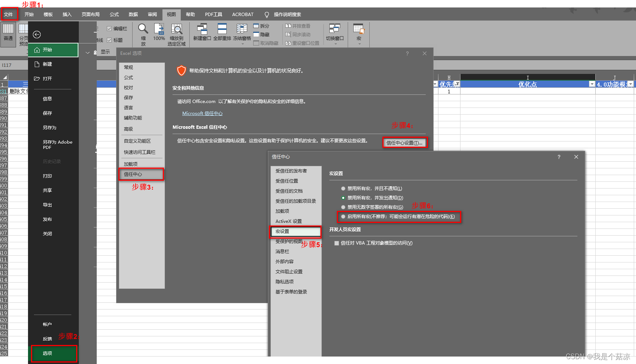The height and width of the screenshot is (364, 636).
Task: Open the Microsoft Trust Center link
Action: [x=202, y=113]
